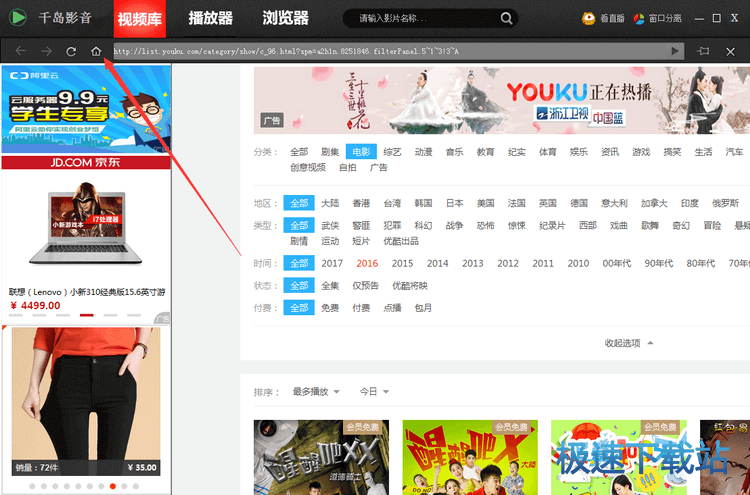This screenshot has height=495, width=750.
Task: Select the highlighted 电影 category
Action: pos(361,152)
